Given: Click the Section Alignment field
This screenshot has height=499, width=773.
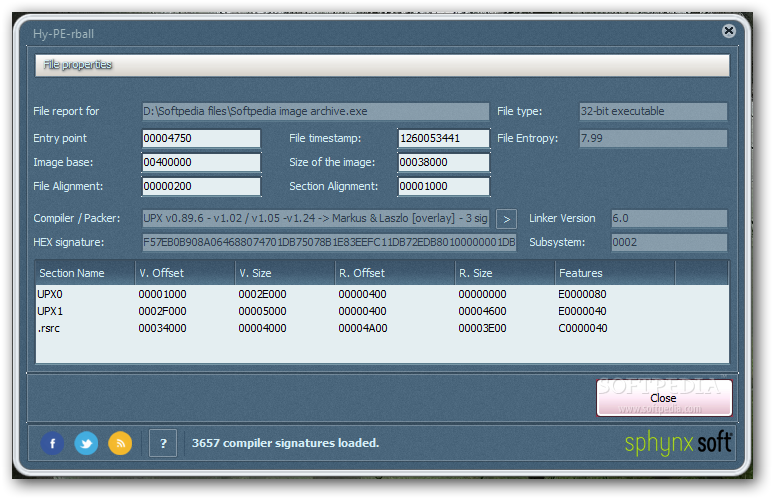Looking at the screenshot, I should coord(444,186).
